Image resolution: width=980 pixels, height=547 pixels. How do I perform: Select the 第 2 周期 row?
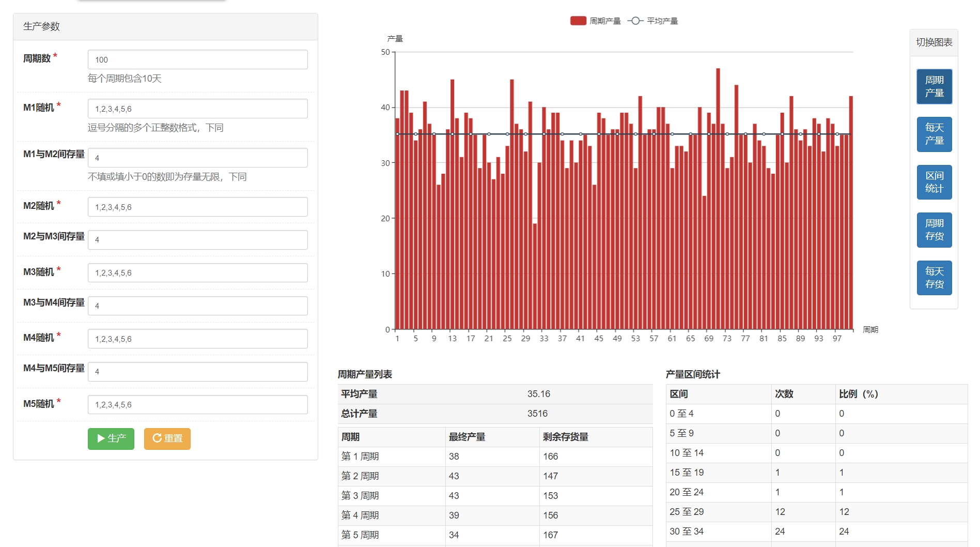coord(495,476)
